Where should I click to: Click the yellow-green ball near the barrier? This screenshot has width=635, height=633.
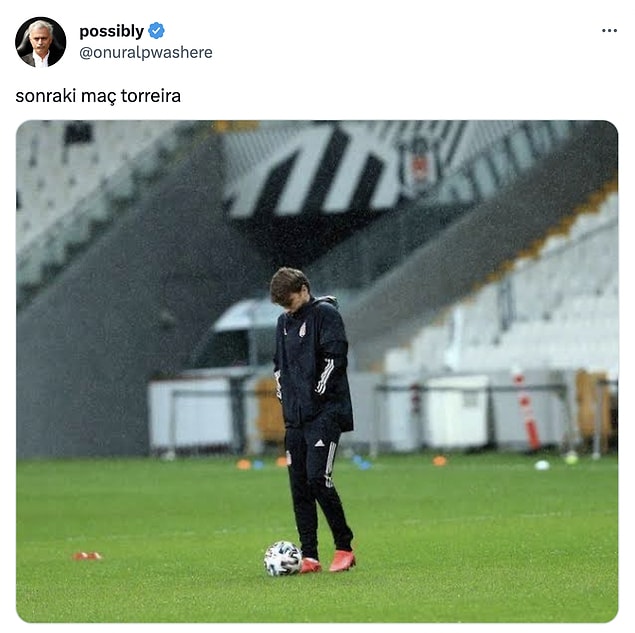(x=571, y=458)
